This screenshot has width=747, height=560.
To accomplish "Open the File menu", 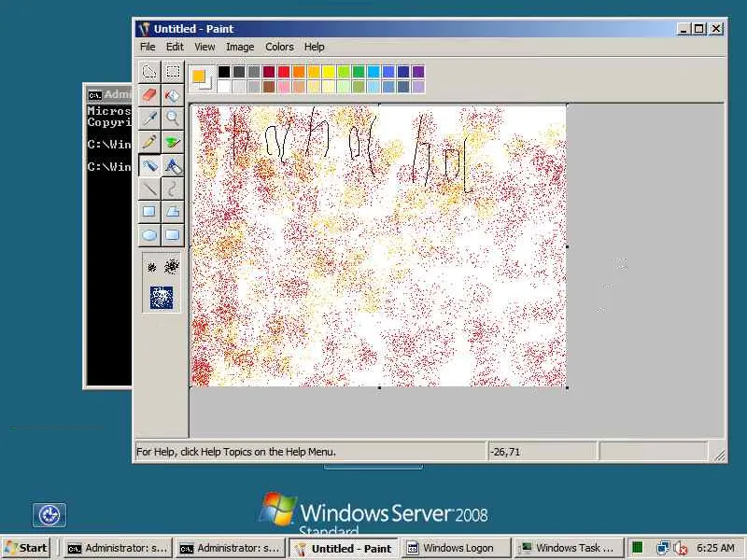I will [148, 47].
